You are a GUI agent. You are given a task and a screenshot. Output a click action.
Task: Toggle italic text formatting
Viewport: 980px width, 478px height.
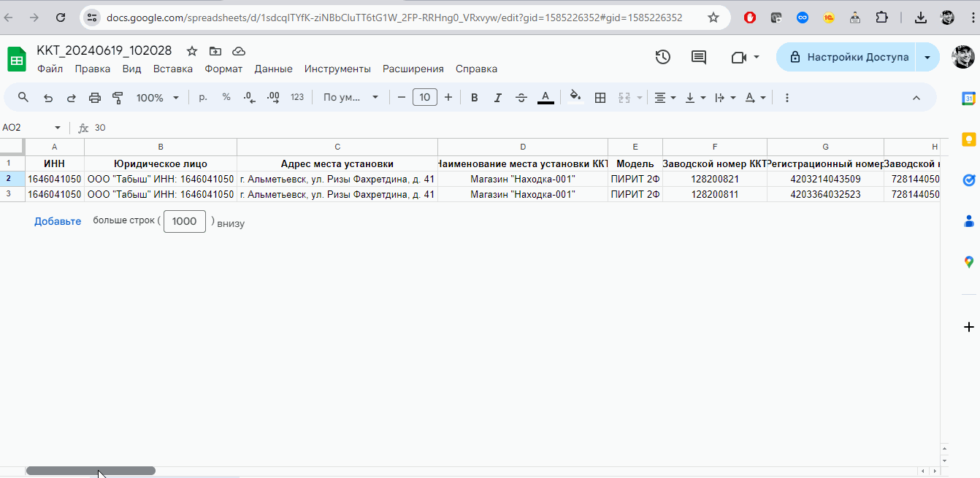pyautogui.click(x=498, y=98)
